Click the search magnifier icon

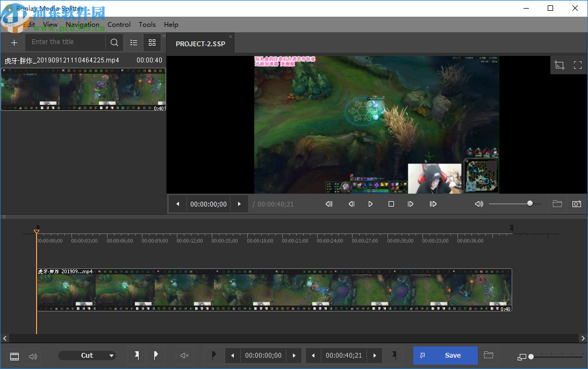(x=114, y=42)
